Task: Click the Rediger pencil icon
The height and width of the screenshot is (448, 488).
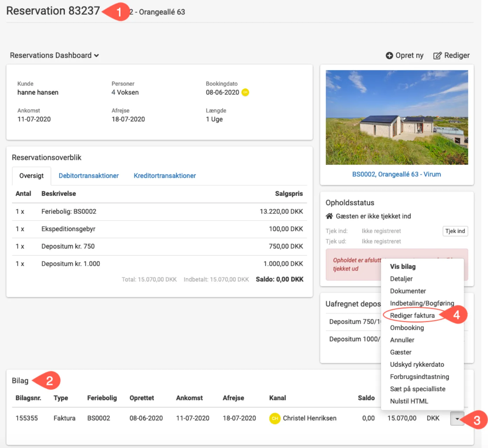Action: pyautogui.click(x=437, y=56)
